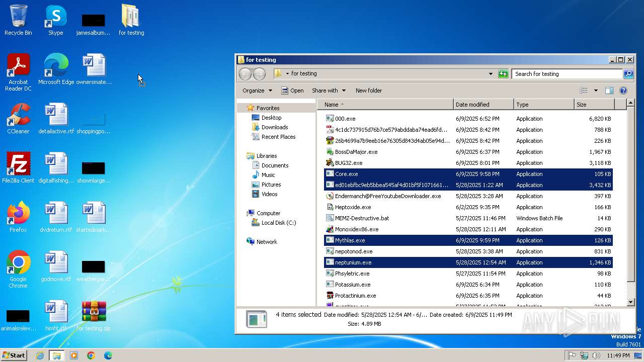Launch FileZilla Client shortcut
The image size is (644, 362).
(x=18, y=168)
